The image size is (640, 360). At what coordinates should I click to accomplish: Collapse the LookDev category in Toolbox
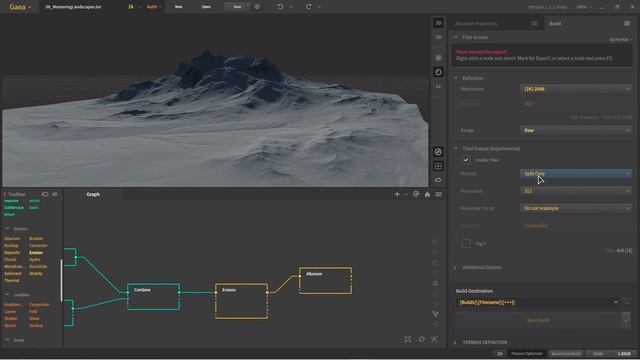click(x=7, y=295)
